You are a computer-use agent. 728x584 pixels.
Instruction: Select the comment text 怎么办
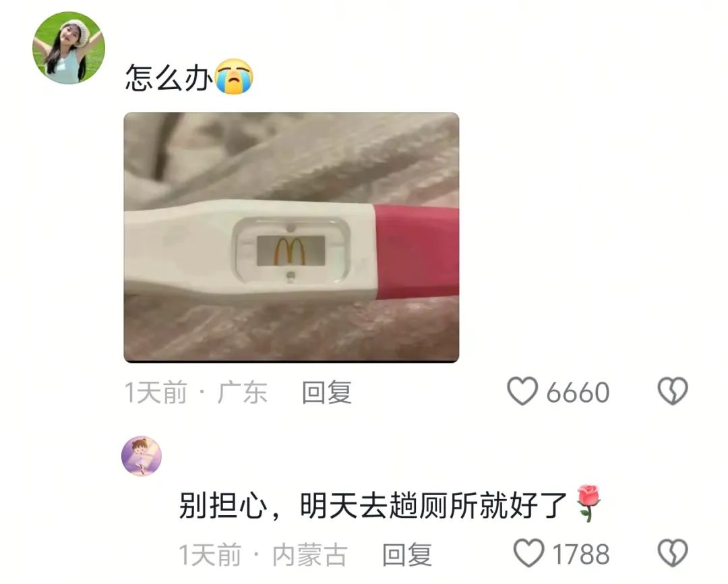169,77
